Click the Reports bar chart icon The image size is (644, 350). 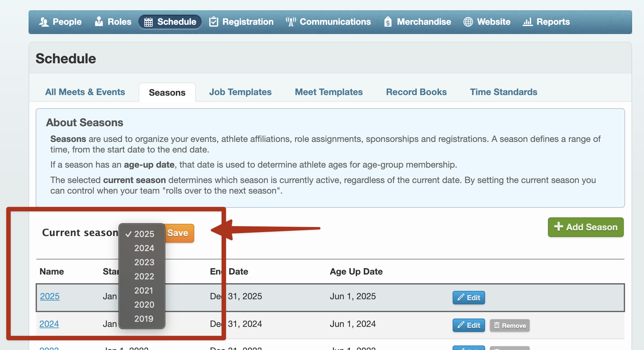527,22
